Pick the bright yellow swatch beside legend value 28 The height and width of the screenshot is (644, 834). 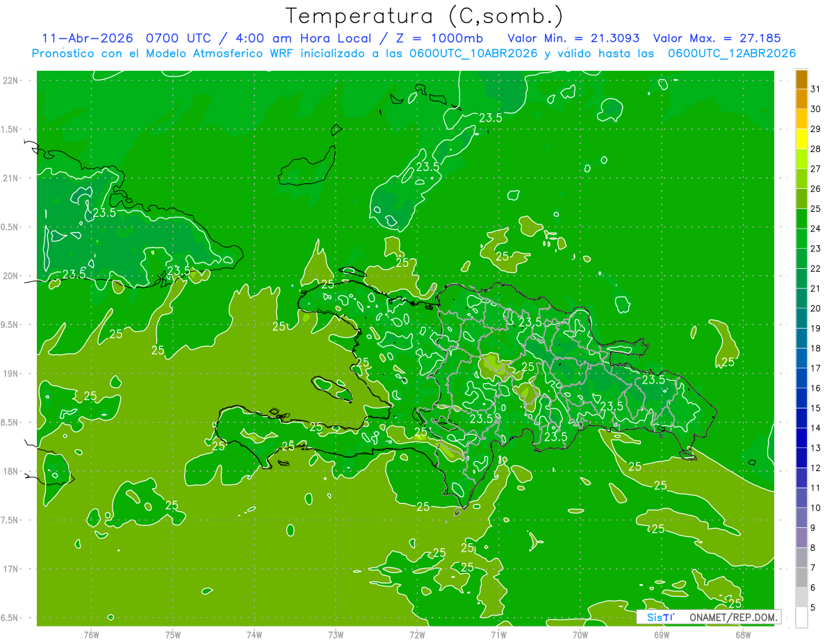[x=801, y=139]
